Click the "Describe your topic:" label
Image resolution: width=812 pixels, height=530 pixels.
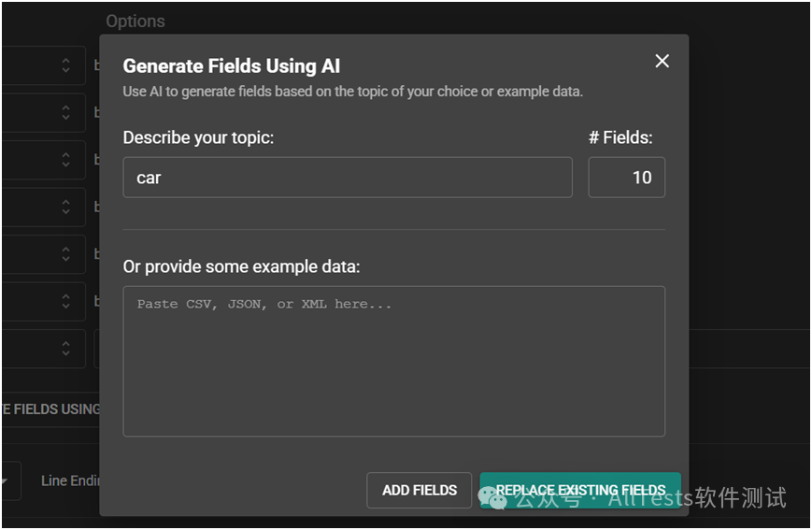[198, 137]
